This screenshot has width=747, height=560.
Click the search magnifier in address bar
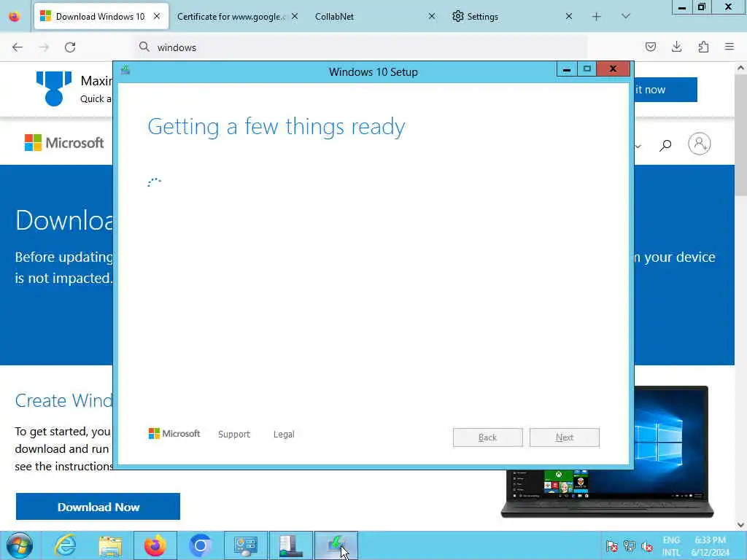tap(144, 47)
